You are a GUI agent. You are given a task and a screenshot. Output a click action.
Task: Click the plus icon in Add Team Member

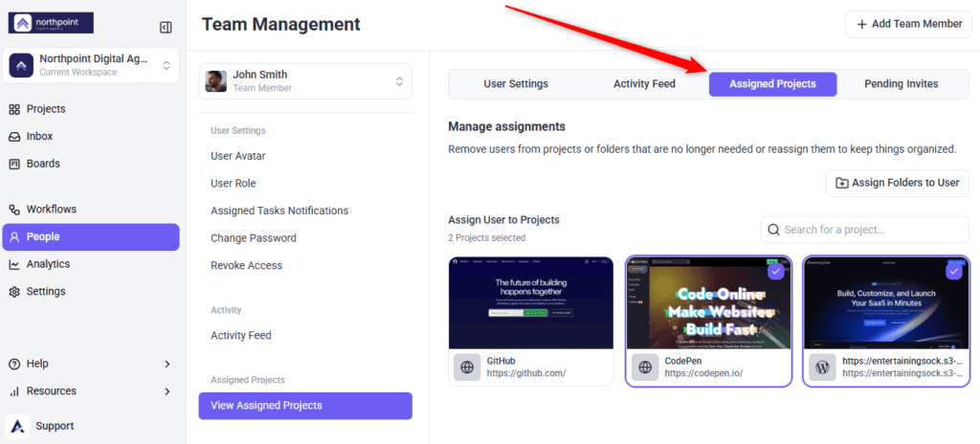tap(862, 24)
